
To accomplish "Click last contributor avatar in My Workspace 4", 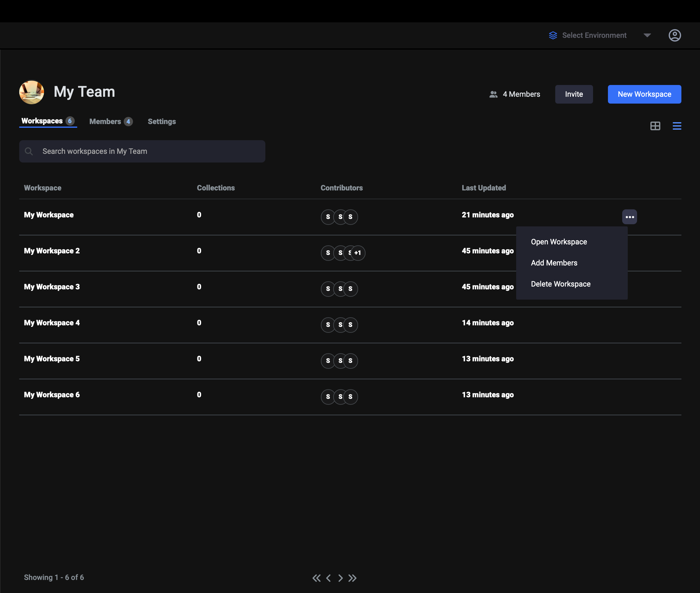I will point(351,325).
